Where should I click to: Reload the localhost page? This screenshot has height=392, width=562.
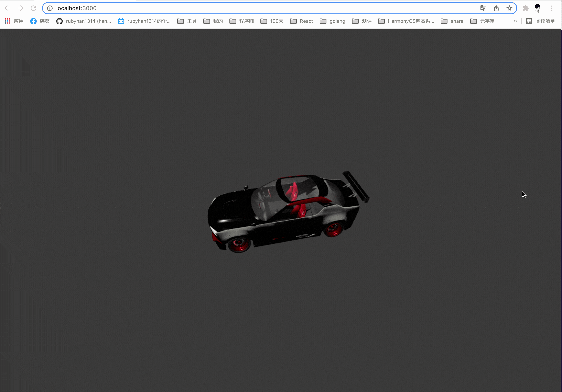point(34,8)
